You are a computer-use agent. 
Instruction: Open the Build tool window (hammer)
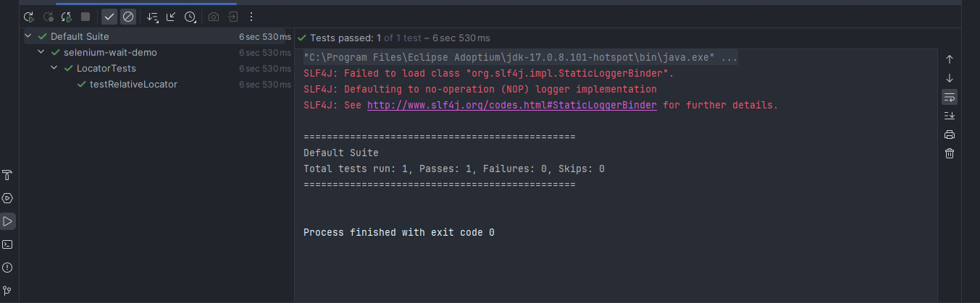[x=8, y=175]
